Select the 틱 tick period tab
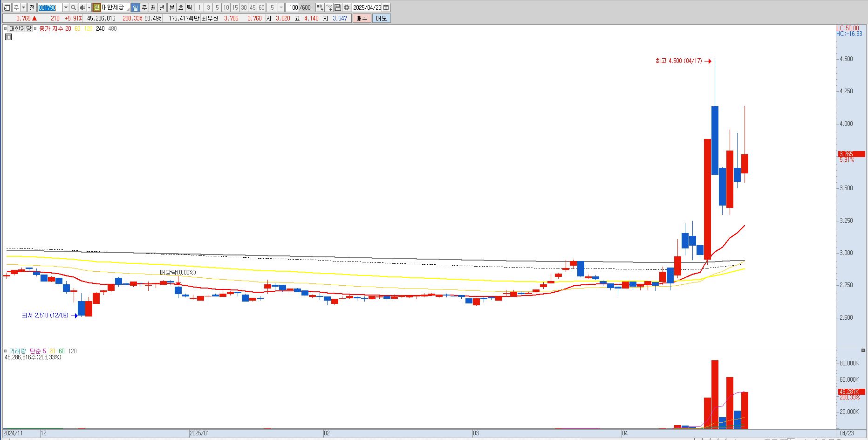This screenshot has height=440, width=868. coord(190,7)
